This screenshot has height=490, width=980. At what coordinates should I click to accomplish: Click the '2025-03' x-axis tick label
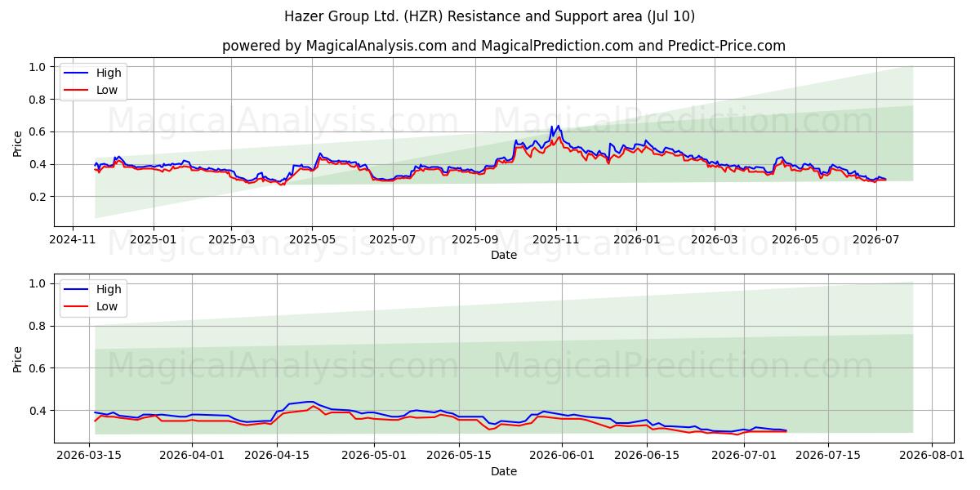point(231,239)
